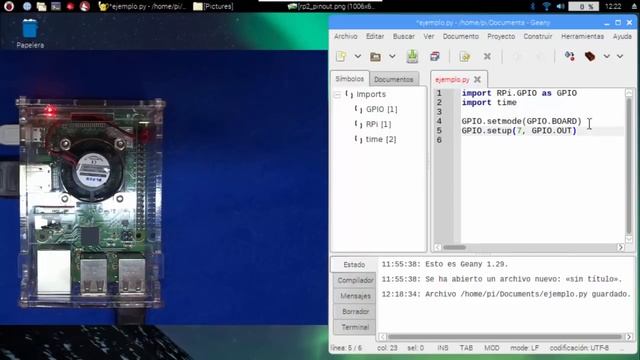This screenshot has height=360, width=640.
Task: Close current file using toolbar X icon
Action: [x=487, y=56]
